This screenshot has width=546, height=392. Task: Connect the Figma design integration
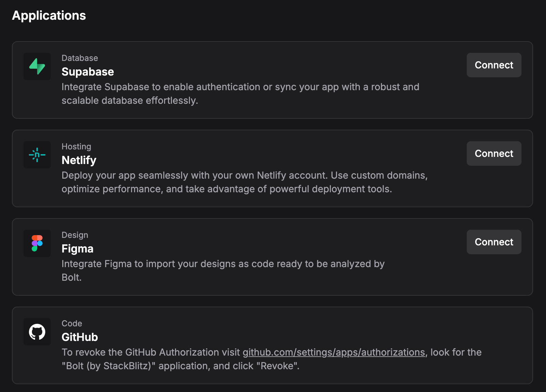click(x=494, y=242)
